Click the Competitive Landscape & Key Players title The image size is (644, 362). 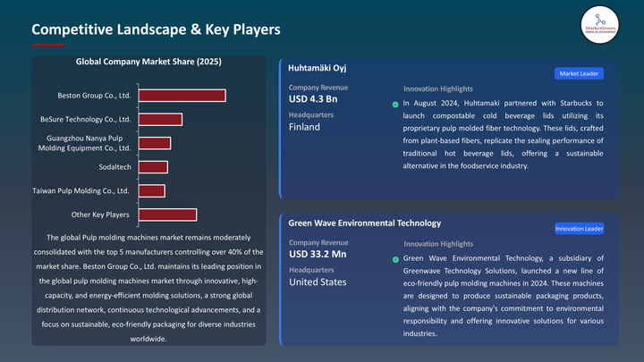point(157,29)
